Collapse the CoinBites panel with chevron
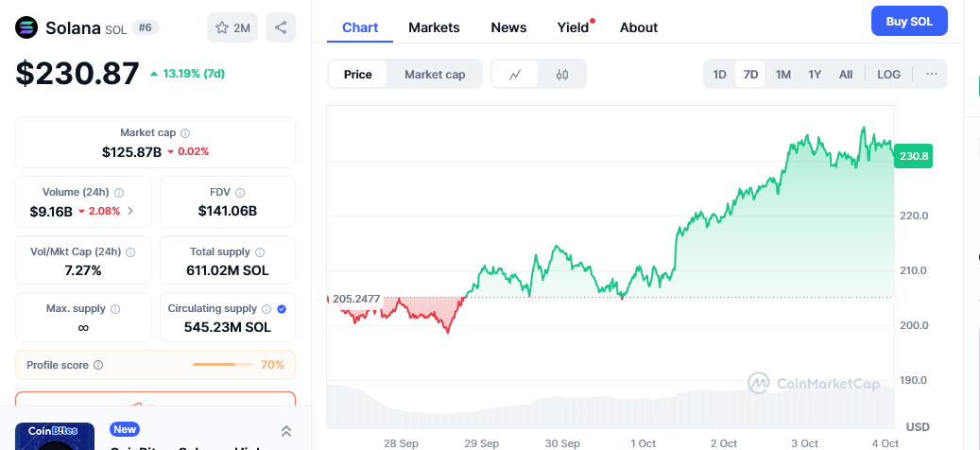980x450 pixels. click(x=285, y=431)
